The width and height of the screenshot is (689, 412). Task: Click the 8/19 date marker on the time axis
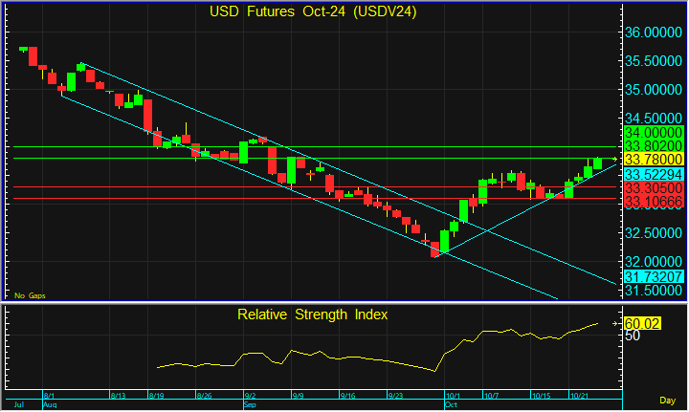[x=156, y=396]
